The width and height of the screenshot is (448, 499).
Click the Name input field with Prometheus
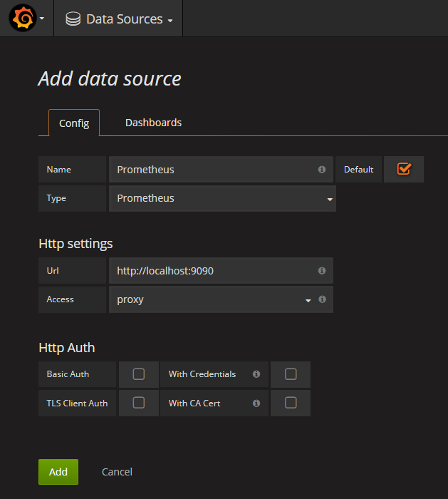221,170
